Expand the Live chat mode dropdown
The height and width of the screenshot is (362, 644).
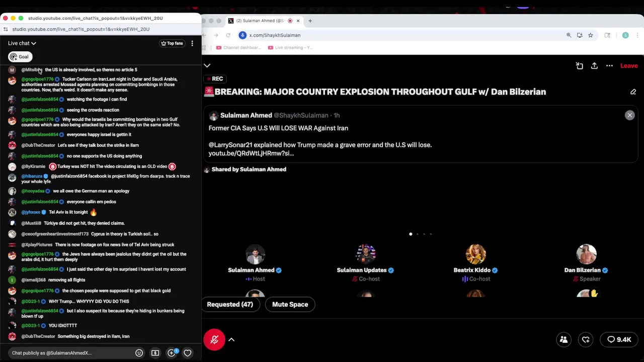point(22,43)
